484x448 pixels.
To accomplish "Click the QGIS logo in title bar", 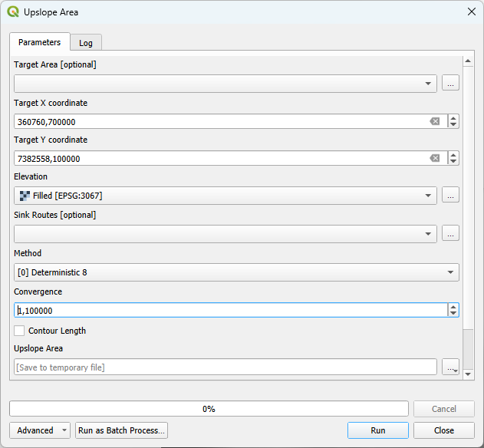I will coord(12,12).
